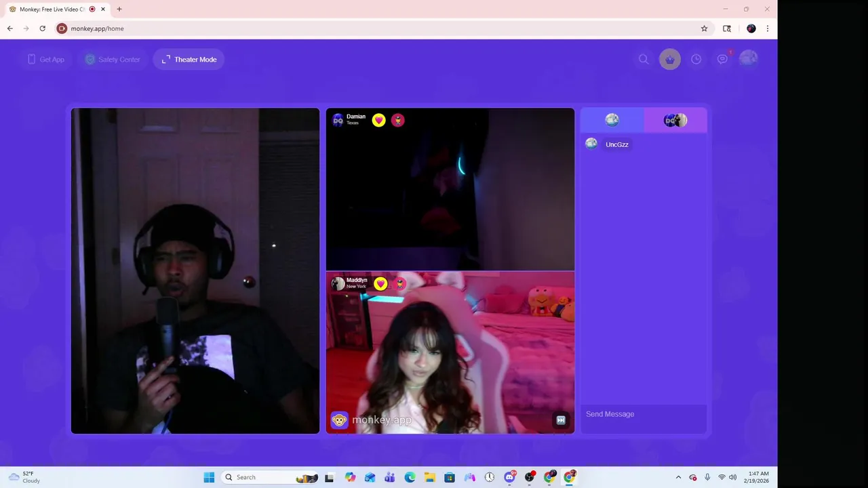Go back in the browser
Image resolution: width=868 pixels, height=488 pixels.
pyautogui.click(x=10, y=28)
